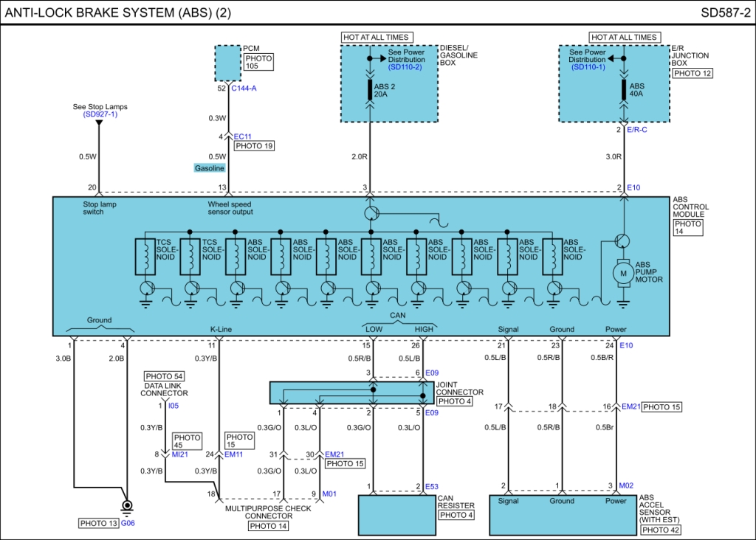756x540 pixels.
Task: Select the ABS 40A fuse symbol
Action: (624, 90)
